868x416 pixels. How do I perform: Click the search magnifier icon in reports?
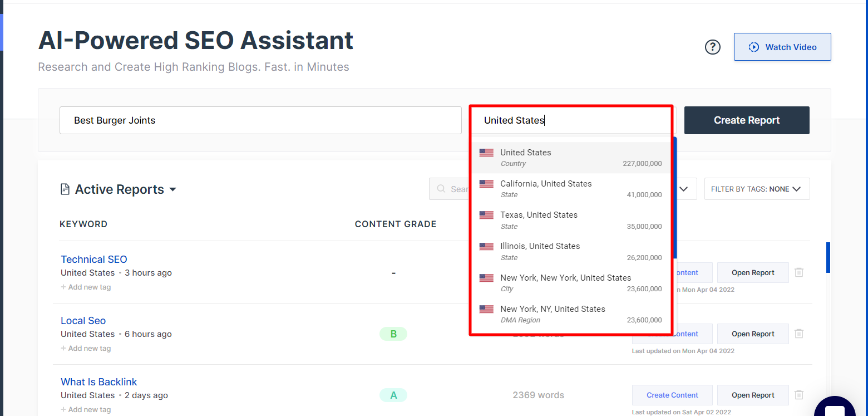(441, 189)
